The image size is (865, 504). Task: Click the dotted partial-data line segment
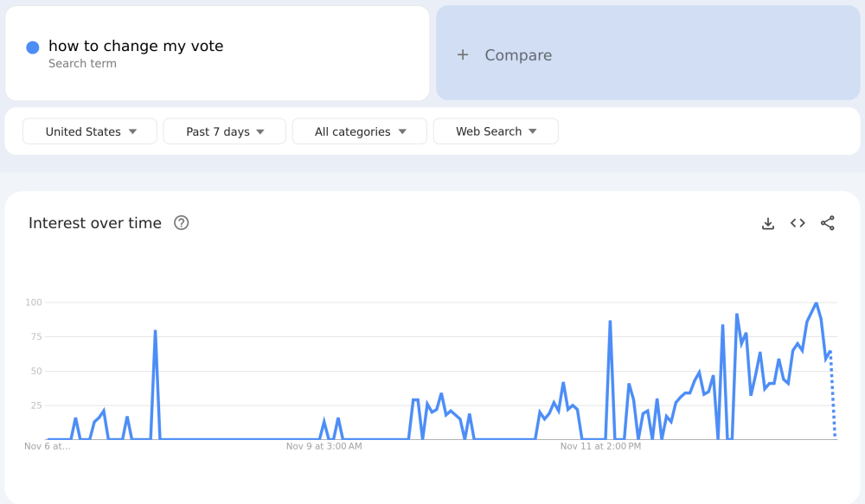tap(833, 398)
